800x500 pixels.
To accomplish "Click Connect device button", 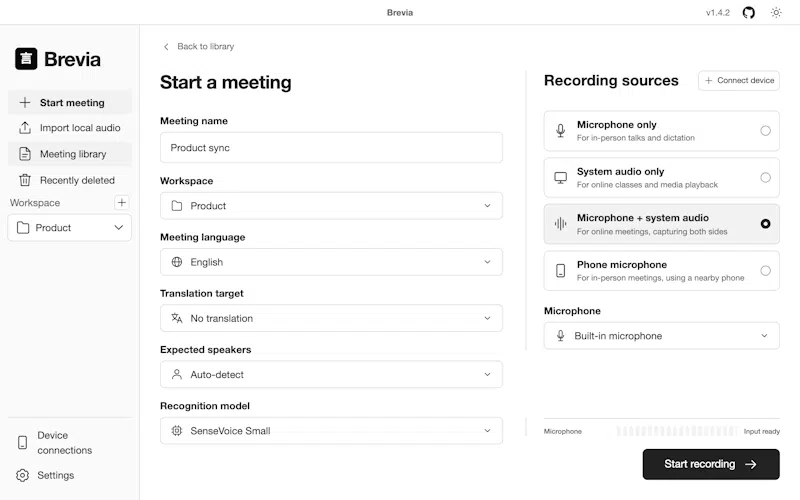I will tap(739, 81).
